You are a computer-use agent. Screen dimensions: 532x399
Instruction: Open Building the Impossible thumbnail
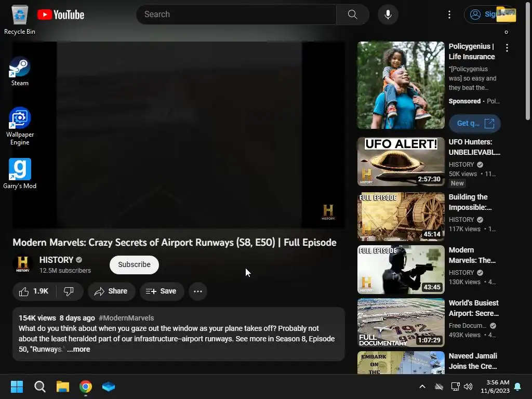point(401,217)
